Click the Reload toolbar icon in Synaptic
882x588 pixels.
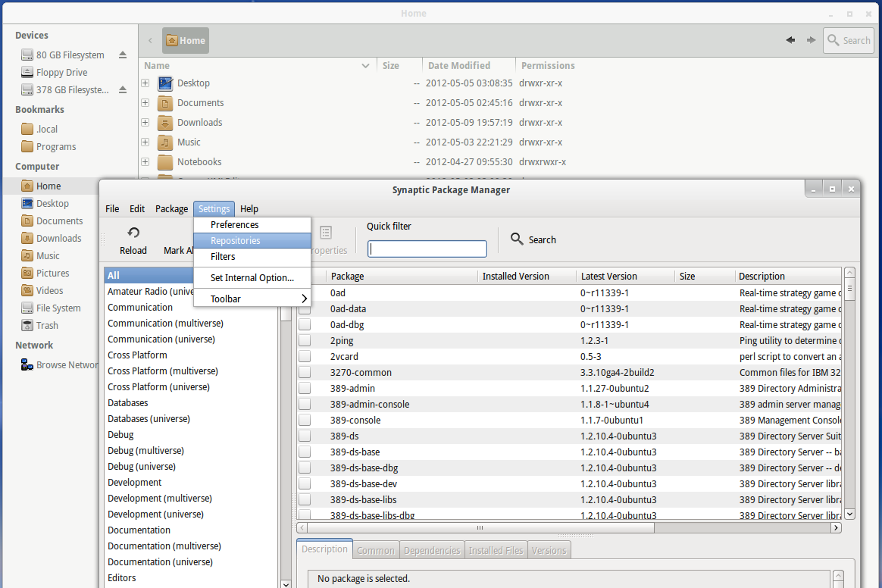[x=133, y=233]
